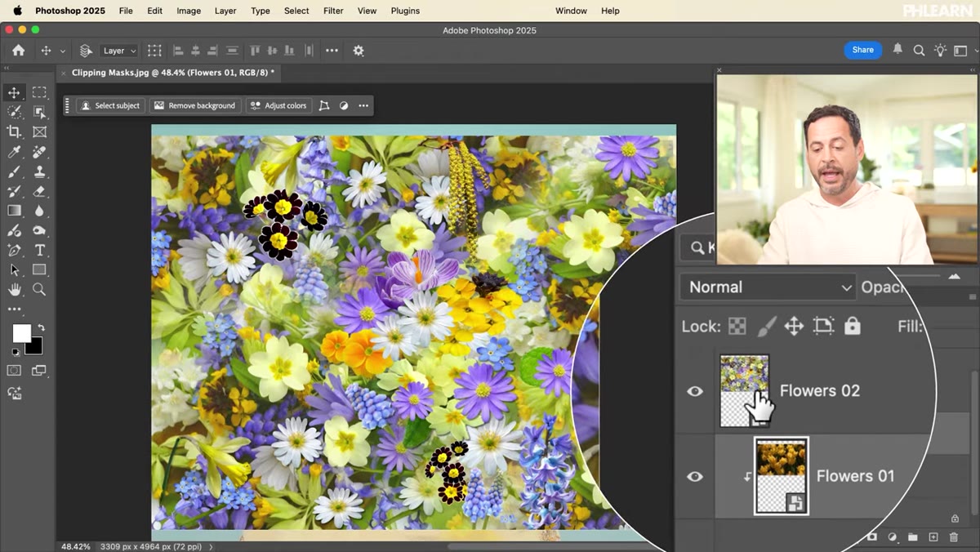Viewport: 980px width, 552px height.
Task: Open align and distribute more options
Action: click(x=332, y=51)
